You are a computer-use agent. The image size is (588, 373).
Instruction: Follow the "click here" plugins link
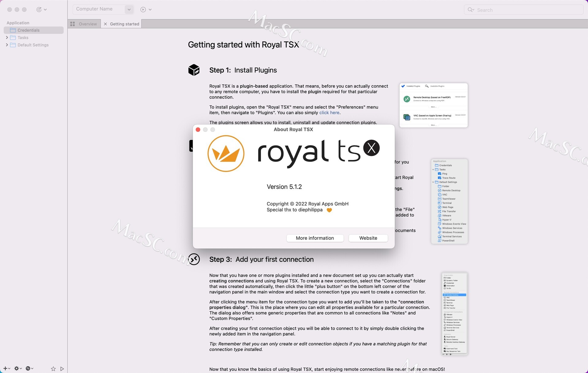[x=329, y=112]
